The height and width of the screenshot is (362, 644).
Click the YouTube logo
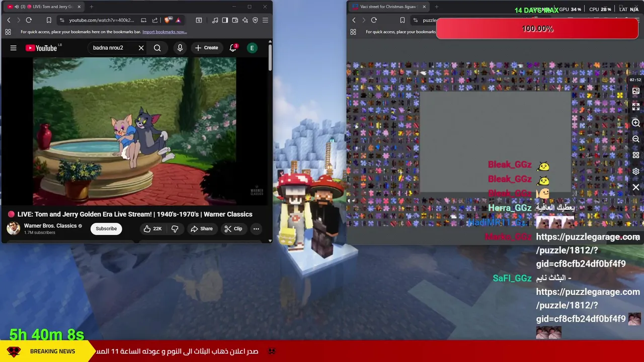tap(41, 48)
